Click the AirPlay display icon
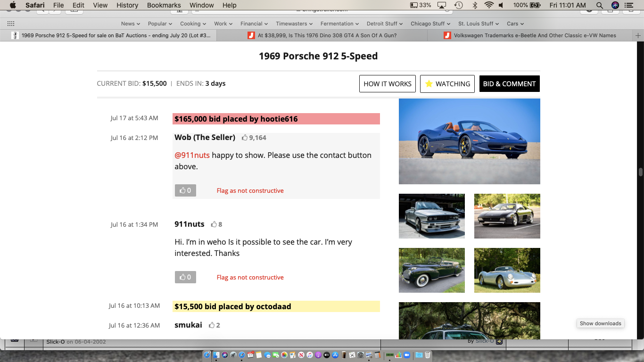The height and width of the screenshot is (362, 644). (x=442, y=5)
